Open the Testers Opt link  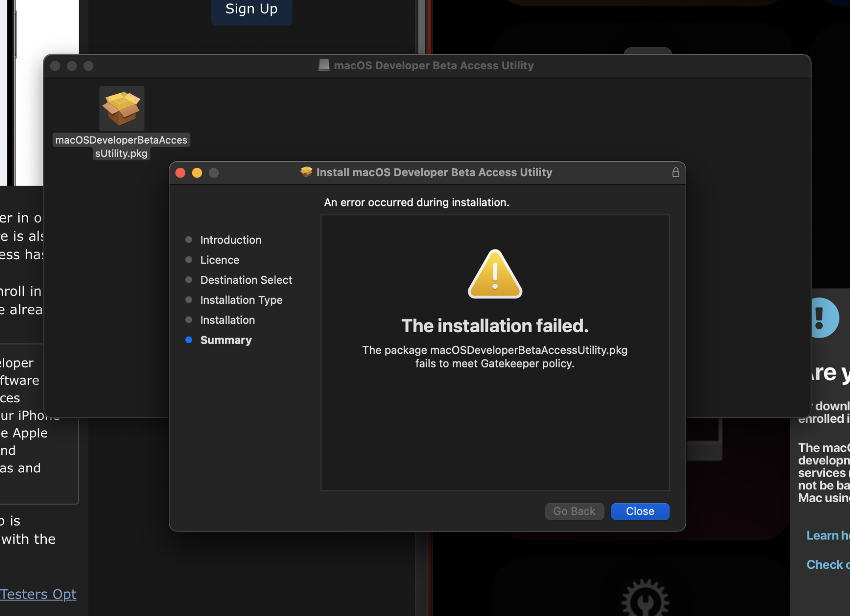38,593
